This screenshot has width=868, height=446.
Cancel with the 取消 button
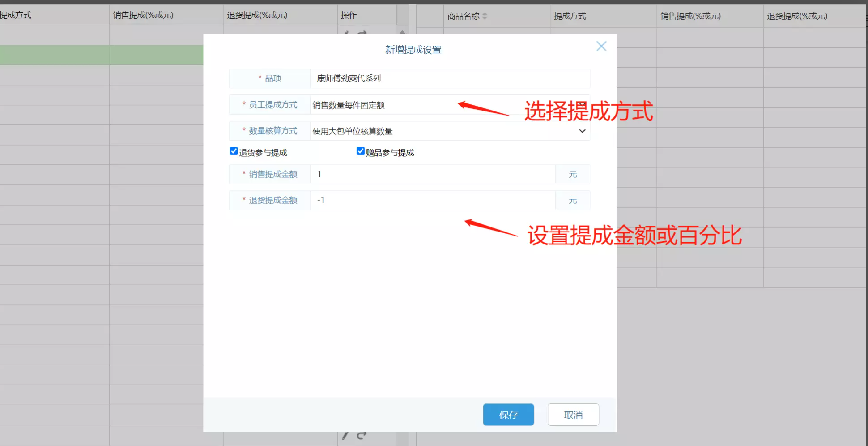(x=573, y=415)
